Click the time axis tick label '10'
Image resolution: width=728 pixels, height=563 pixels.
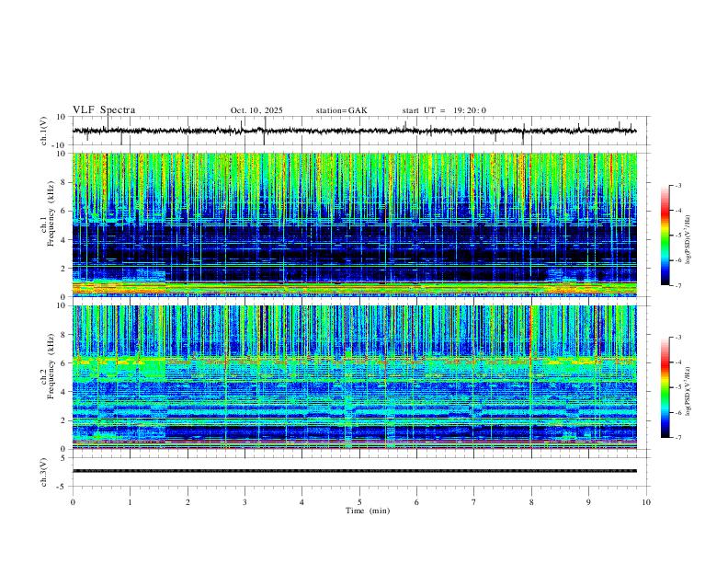click(x=646, y=502)
